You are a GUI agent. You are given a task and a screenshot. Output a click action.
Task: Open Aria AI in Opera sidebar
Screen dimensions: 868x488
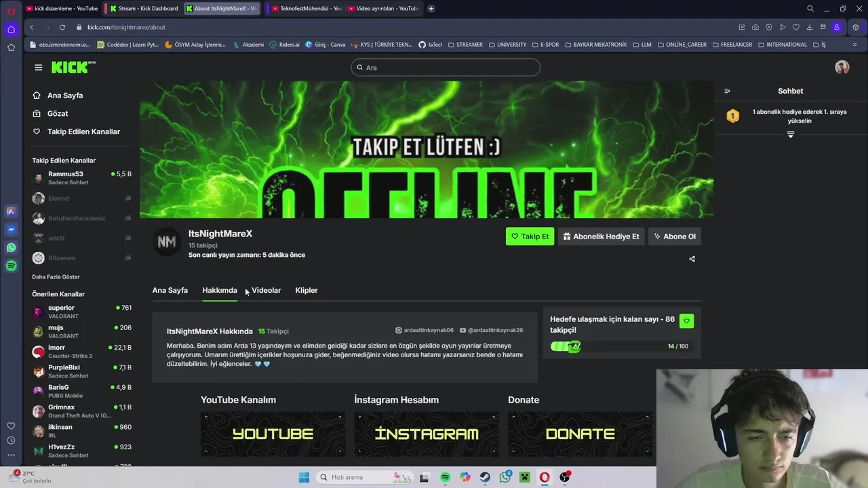(x=11, y=211)
